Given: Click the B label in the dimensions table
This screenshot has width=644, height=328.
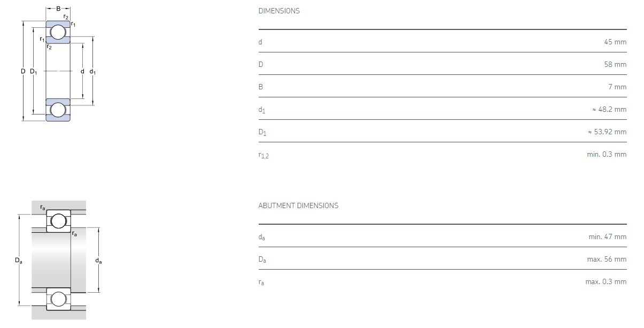Looking at the screenshot, I should (261, 87).
